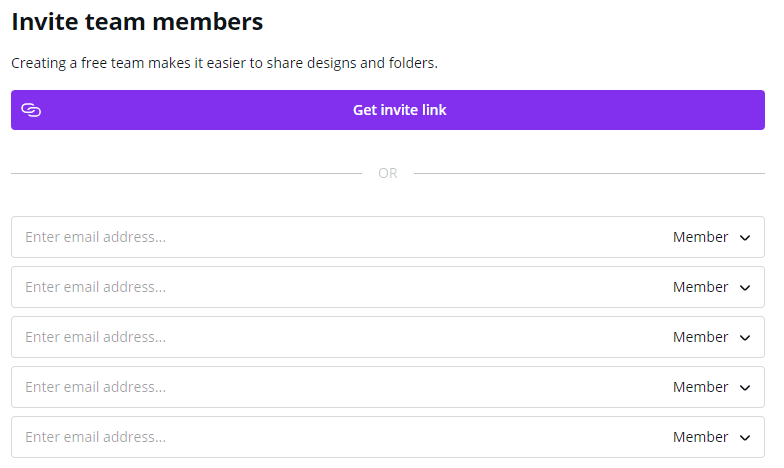Click the "Creating a free team" description text
This screenshot has width=784, height=468.
click(x=224, y=63)
